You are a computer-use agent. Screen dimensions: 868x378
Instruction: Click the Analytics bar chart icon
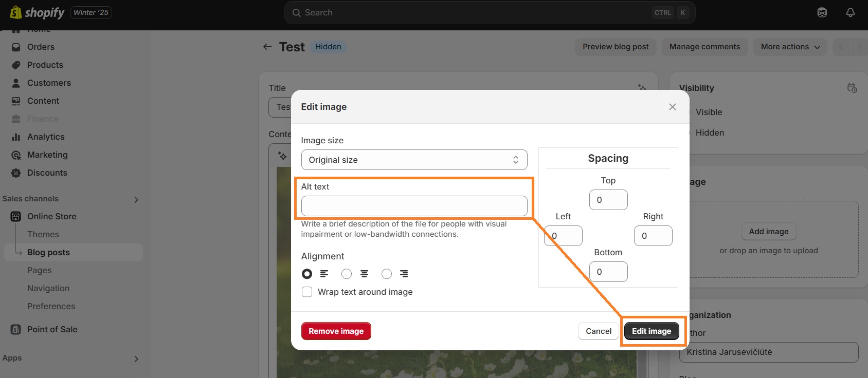click(x=16, y=137)
